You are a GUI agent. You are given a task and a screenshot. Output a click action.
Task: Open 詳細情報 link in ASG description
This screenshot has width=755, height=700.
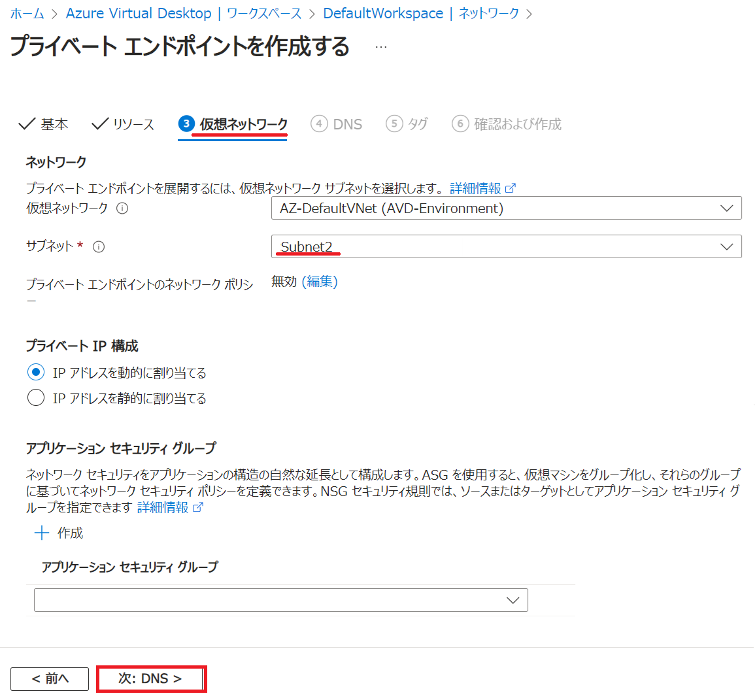(x=163, y=507)
